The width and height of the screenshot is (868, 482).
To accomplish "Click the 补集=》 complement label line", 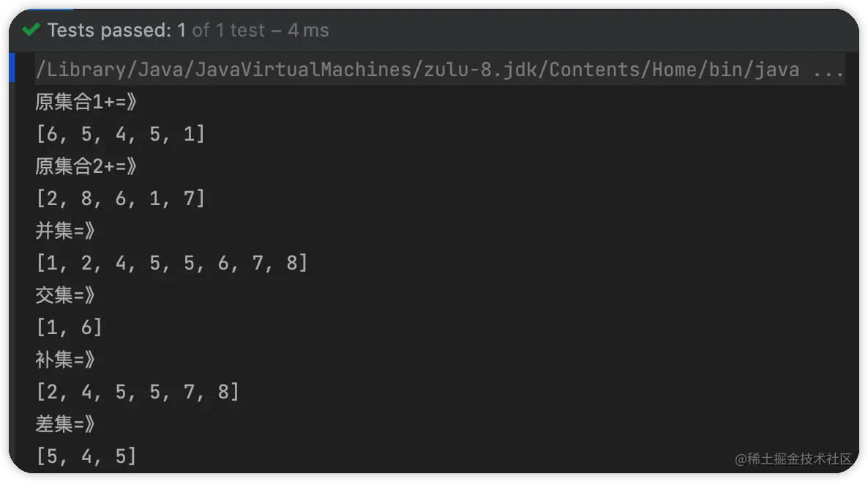I will pos(65,360).
